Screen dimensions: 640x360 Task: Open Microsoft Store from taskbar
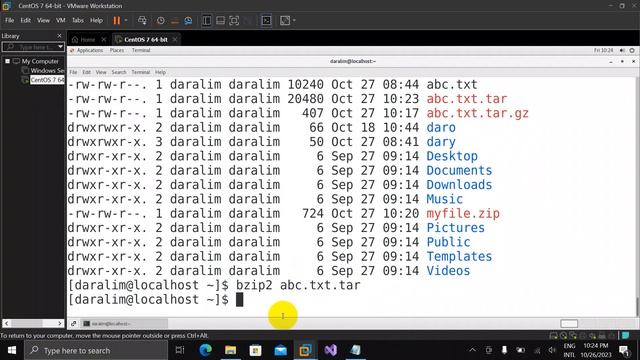point(256,350)
